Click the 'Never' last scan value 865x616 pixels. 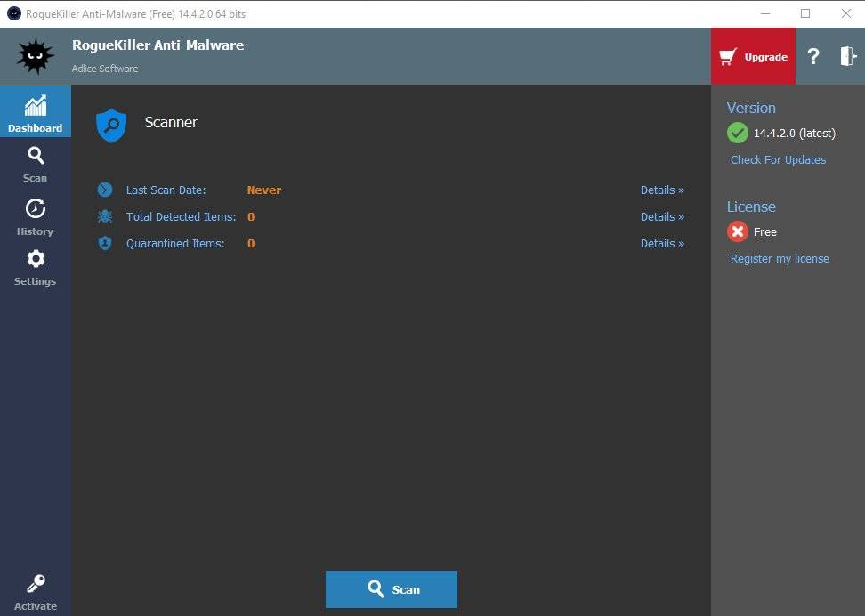[x=264, y=190]
